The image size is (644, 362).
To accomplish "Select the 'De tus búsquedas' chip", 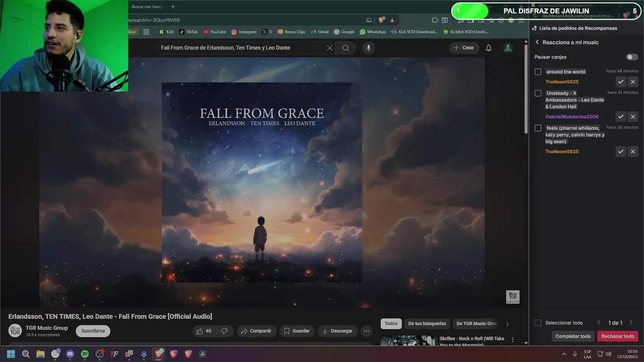I will 427,324.
